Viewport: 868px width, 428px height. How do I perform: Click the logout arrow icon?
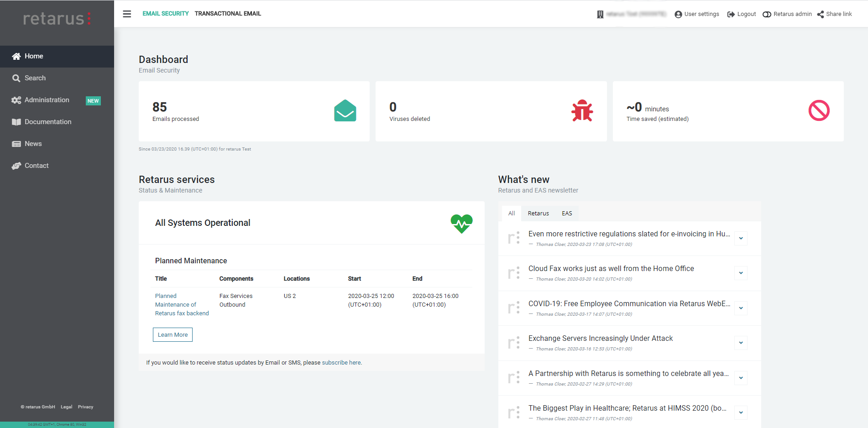(731, 14)
